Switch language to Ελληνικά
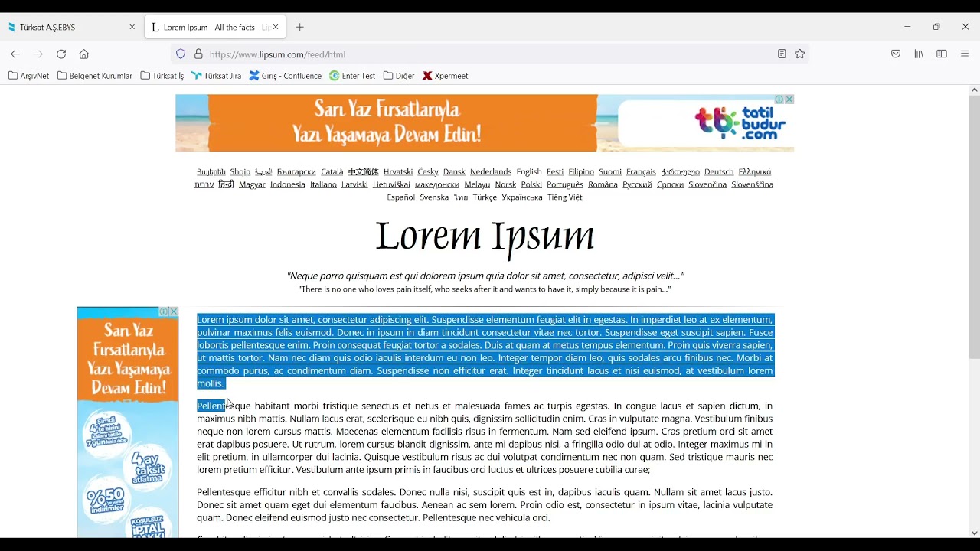 755,172
